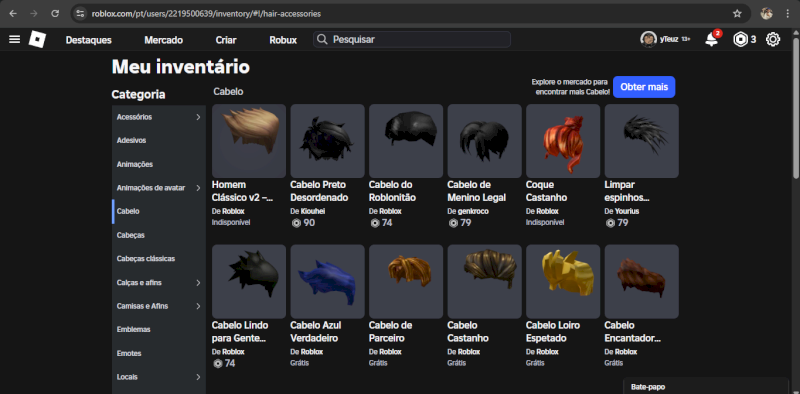Open Chrome profile avatar button

pyautogui.click(x=766, y=14)
